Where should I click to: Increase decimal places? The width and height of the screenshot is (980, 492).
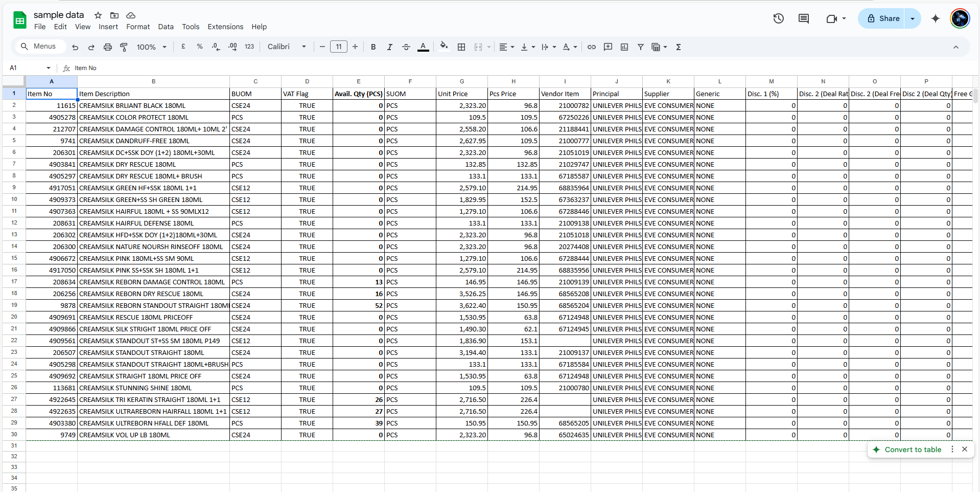(232, 47)
